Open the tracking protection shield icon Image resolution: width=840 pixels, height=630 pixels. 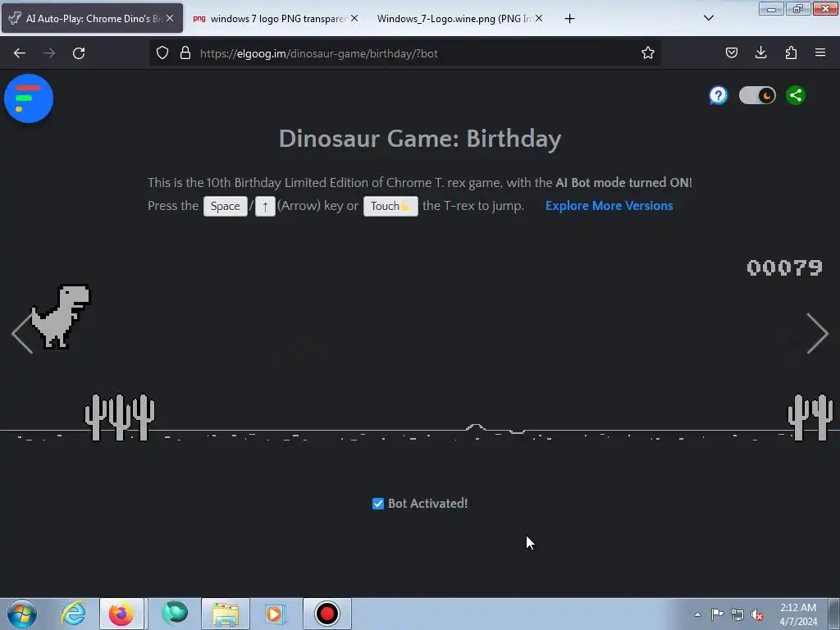[162, 52]
